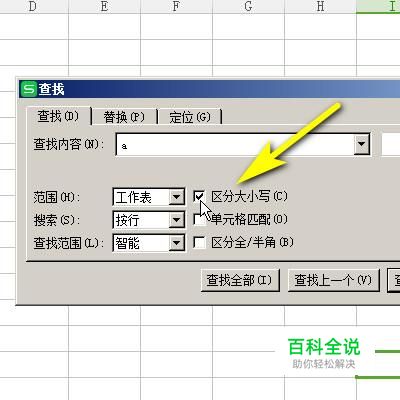This screenshot has height=400, width=400.
Task: Click the 查找 dialog title bar
Action: [x=209, y=89]
